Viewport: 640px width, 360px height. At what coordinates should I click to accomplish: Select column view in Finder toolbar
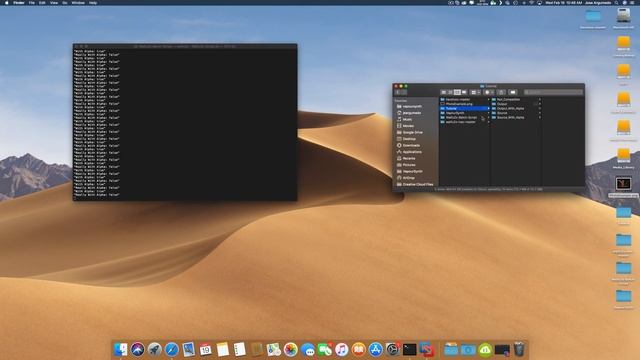(457, 92)
